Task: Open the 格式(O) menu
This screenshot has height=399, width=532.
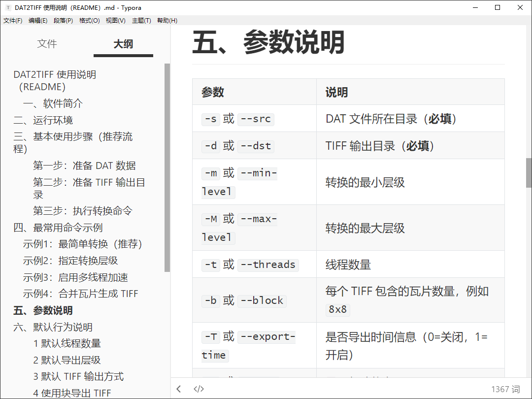Action: (x=89, y=21)
